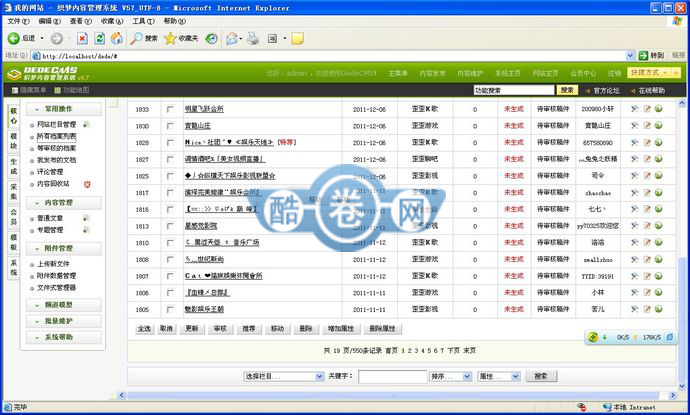690x415 pixels.
Task: Open the IE Search magnifier tool
Action: 136,39
